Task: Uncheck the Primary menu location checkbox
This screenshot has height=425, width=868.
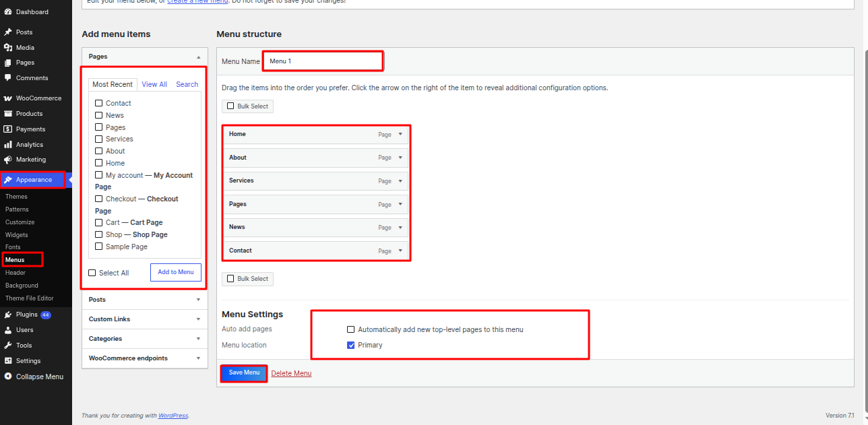Action: tap(350, 345)
